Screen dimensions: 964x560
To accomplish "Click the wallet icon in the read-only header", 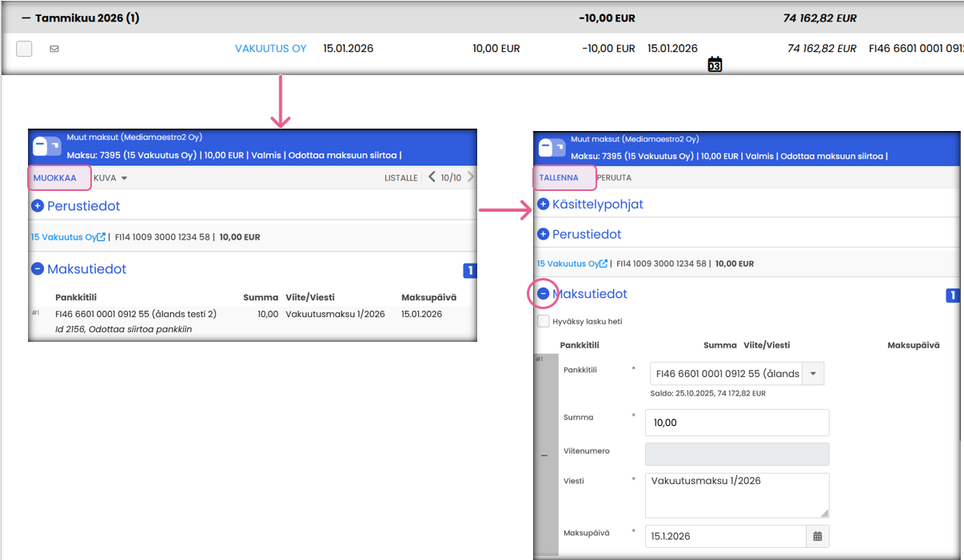I will pos(47,147).
